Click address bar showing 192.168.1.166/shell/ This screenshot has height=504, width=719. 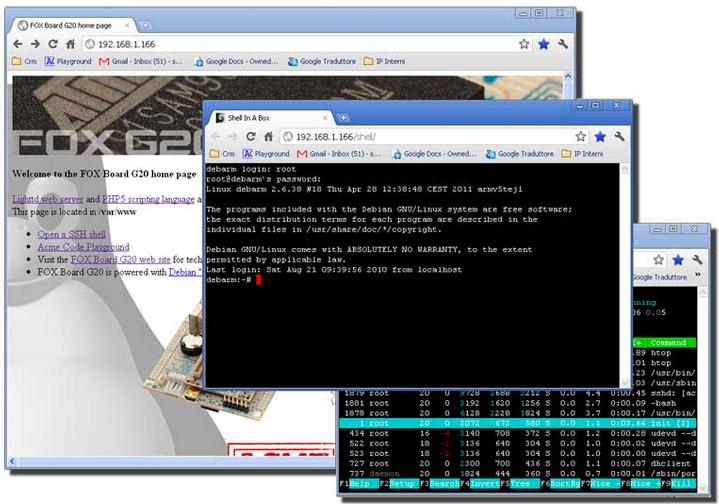click(434, 136)
